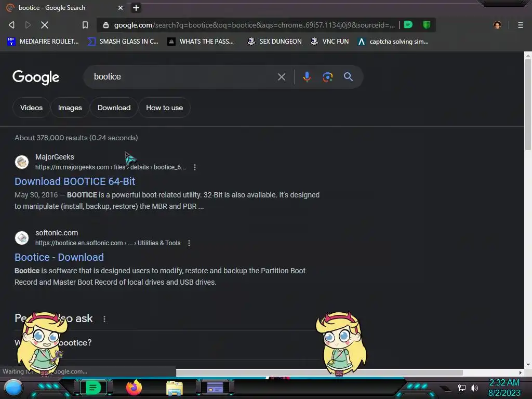The width and height of the screenshot is (532, 399).
Task: Open the MEDIAFIRE ROULET... bookmark
Action: (x=43, y=42)
